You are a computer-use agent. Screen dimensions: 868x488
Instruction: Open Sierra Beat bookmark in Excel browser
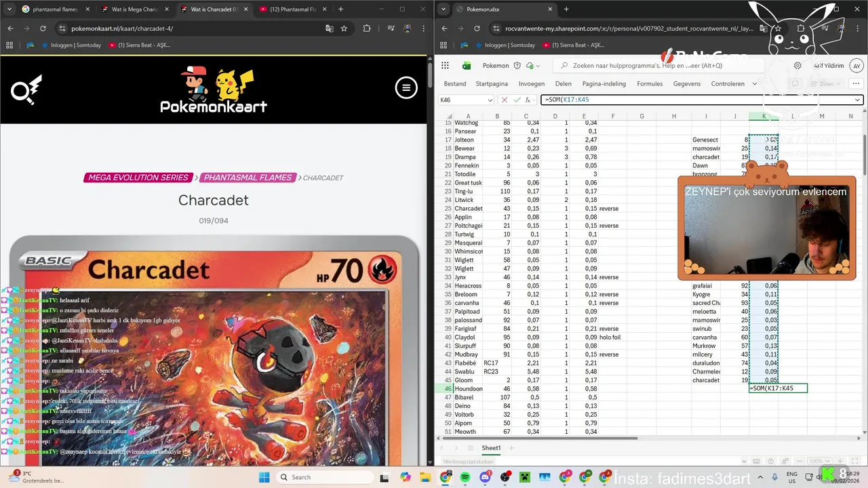pos(572,45)
